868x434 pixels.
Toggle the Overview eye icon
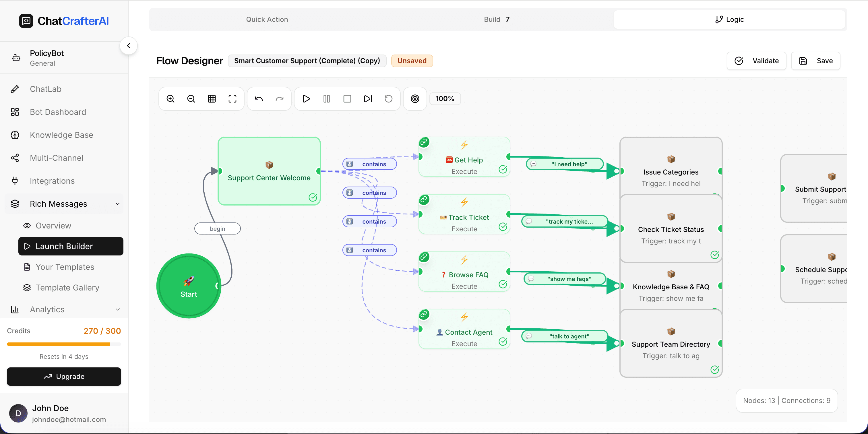click(x=27, y=225)
